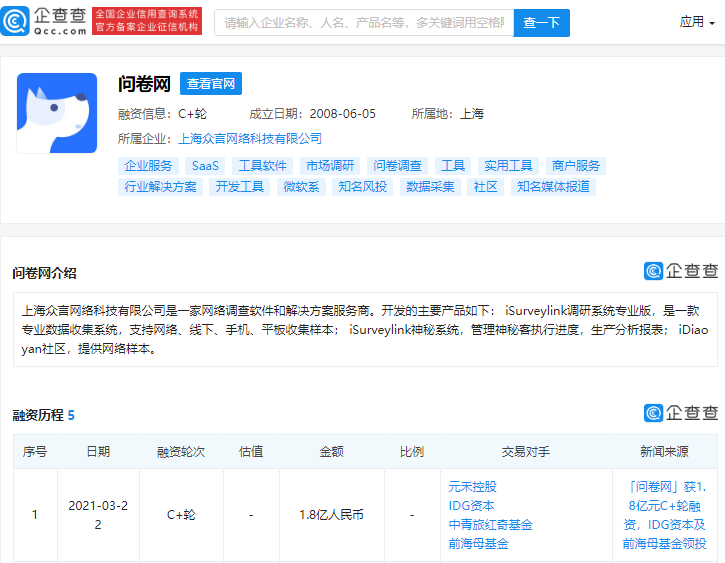This screenshot has width=725, height=563.
Task: Select the SaaS tag
Action: 205,165
